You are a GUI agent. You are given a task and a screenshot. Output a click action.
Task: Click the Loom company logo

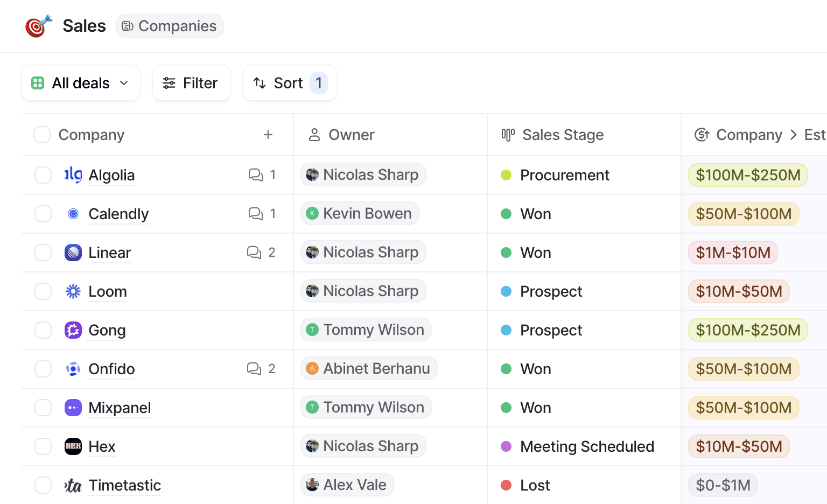click(73, 291)
